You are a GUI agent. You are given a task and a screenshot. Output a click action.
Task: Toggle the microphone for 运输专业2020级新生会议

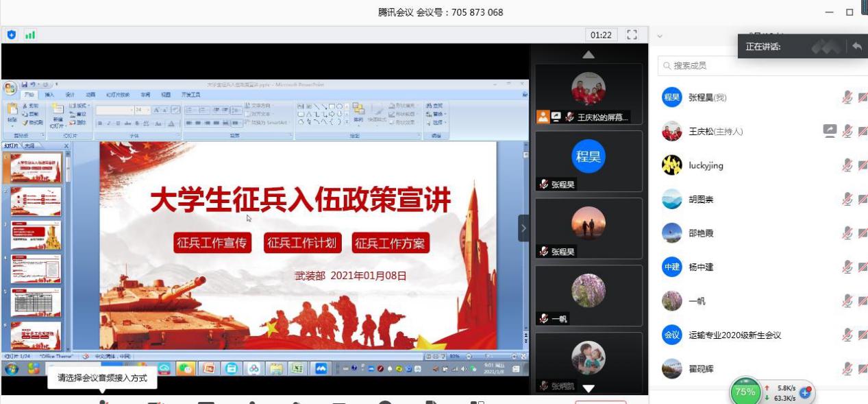coord(847,335)
